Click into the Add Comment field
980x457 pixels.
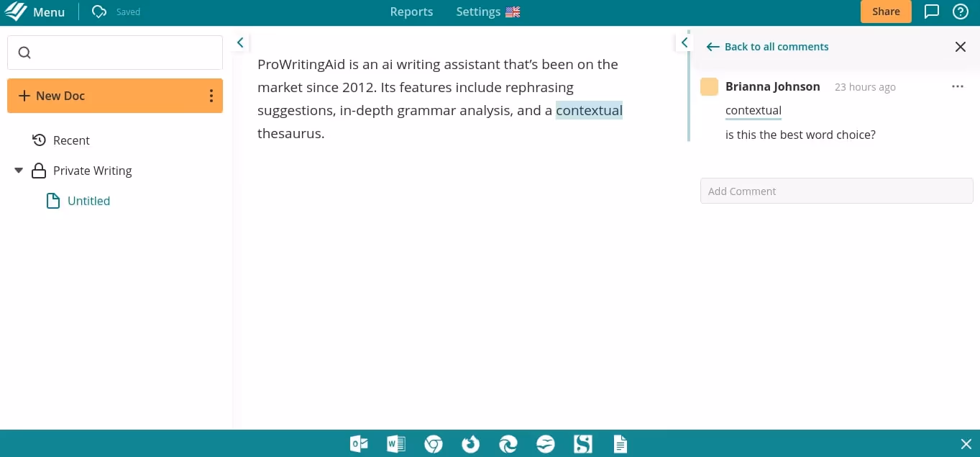click(x=837, y=191)
